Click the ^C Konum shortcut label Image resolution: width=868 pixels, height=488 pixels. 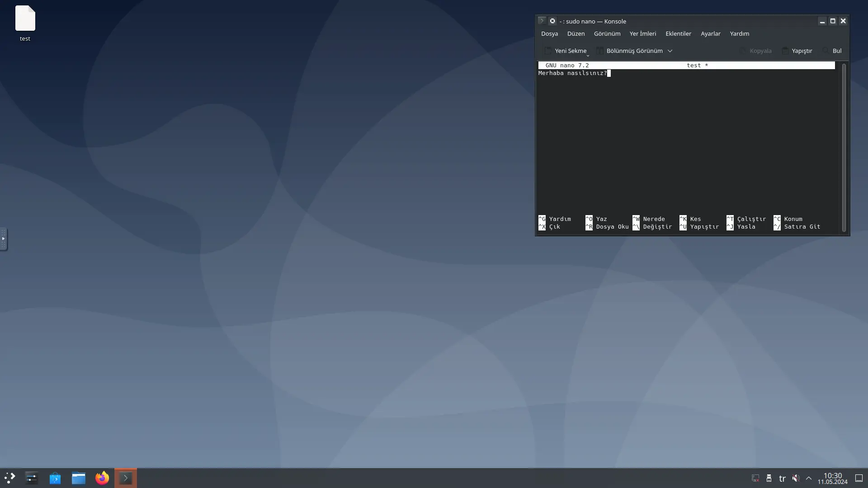[x=788, y=219]
